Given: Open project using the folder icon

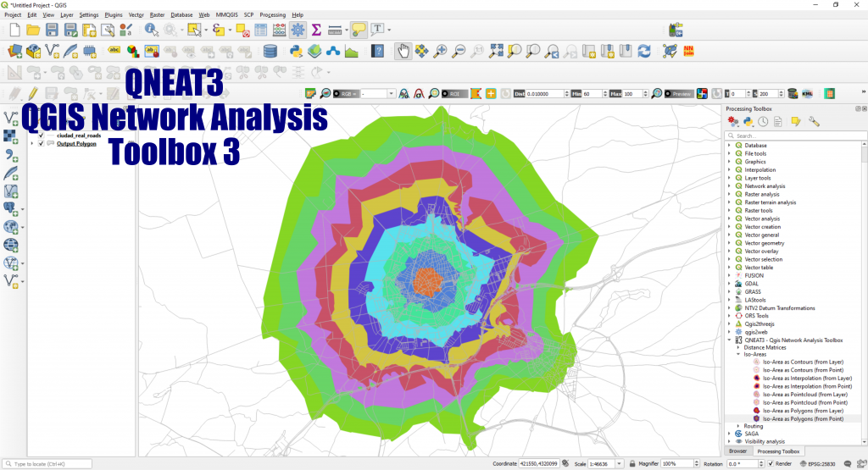Looking at the screenshot, I should pyautogui.click(x=33, y=30).
